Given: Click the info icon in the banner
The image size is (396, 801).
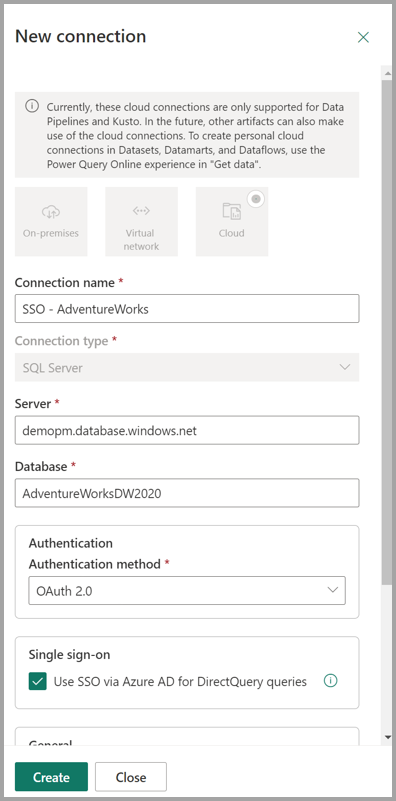Looking at the screenshot, I should [32, 106].
